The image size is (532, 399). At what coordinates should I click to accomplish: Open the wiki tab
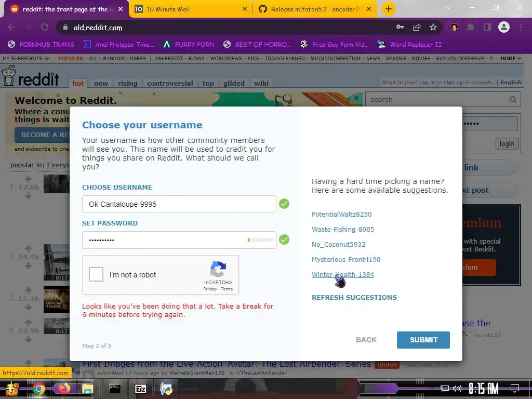261,83
